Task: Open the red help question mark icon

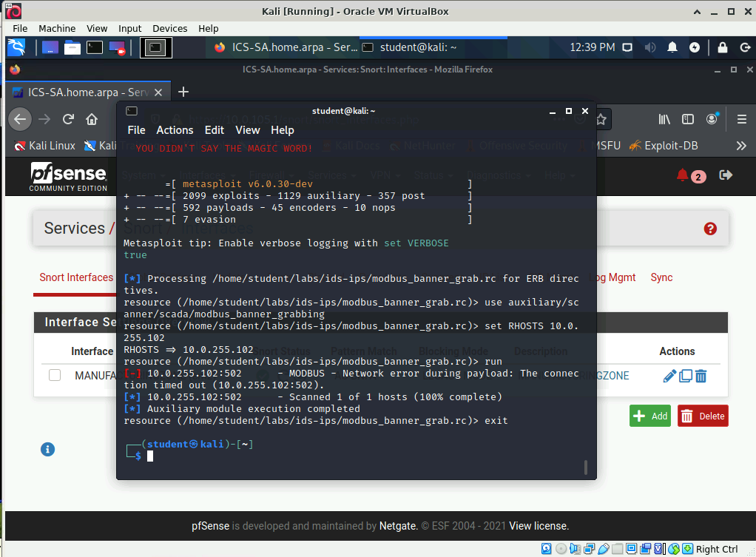Action: click(x=710, y=229)
